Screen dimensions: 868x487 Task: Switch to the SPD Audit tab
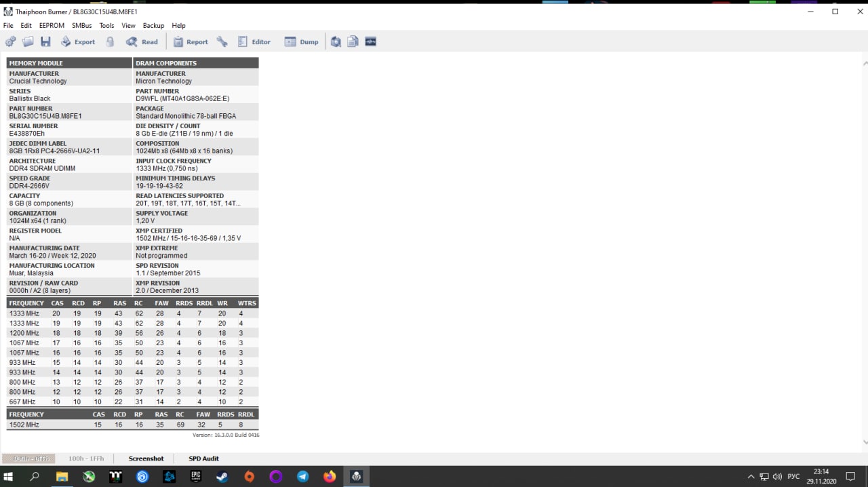click(203, 459)
